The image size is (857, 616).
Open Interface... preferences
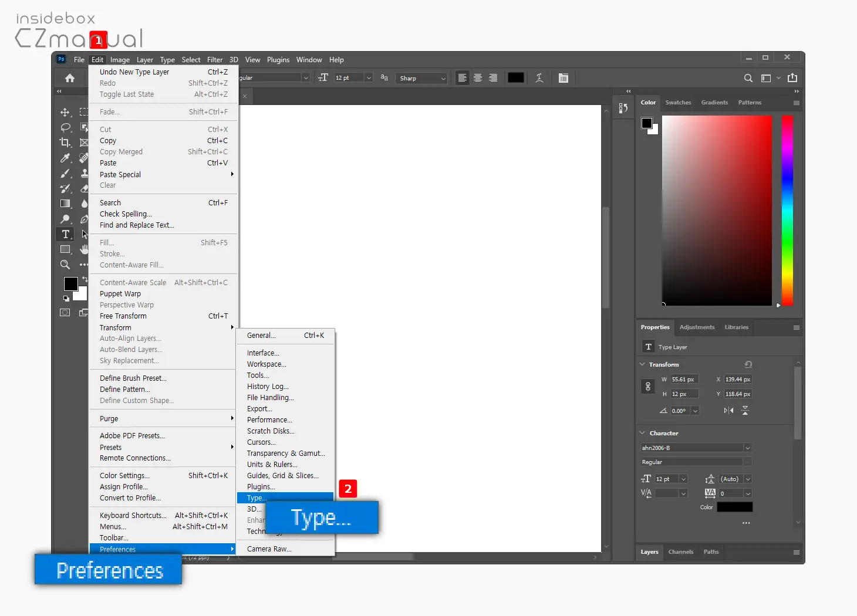pos(285,353)
